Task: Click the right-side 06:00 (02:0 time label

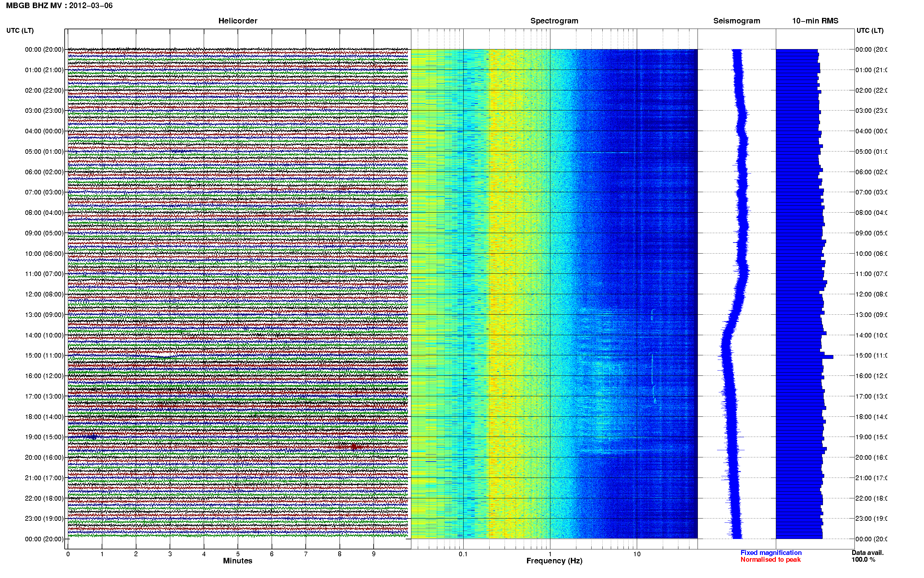Action: click(871, 172)
